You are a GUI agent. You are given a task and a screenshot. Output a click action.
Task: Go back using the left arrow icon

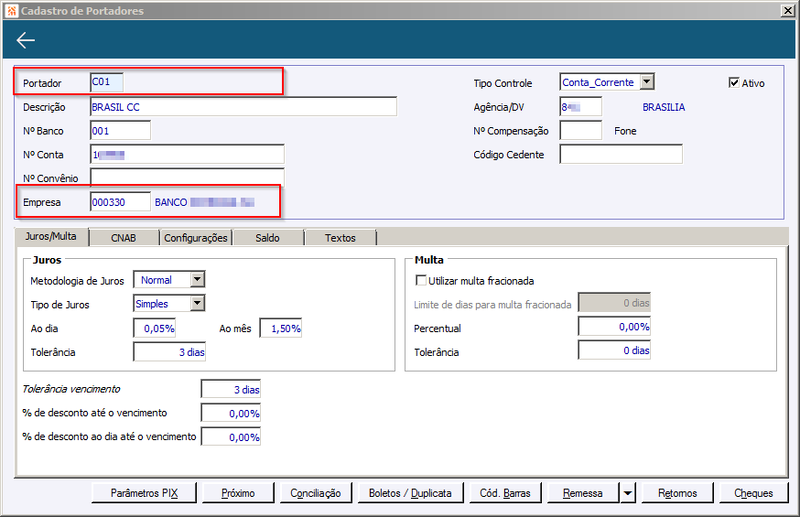coord(26,40)
